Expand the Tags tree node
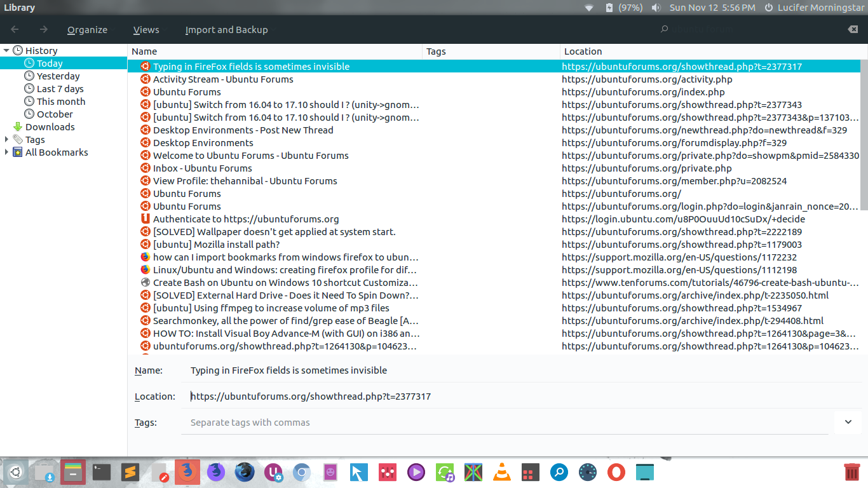 pos(6,140)
